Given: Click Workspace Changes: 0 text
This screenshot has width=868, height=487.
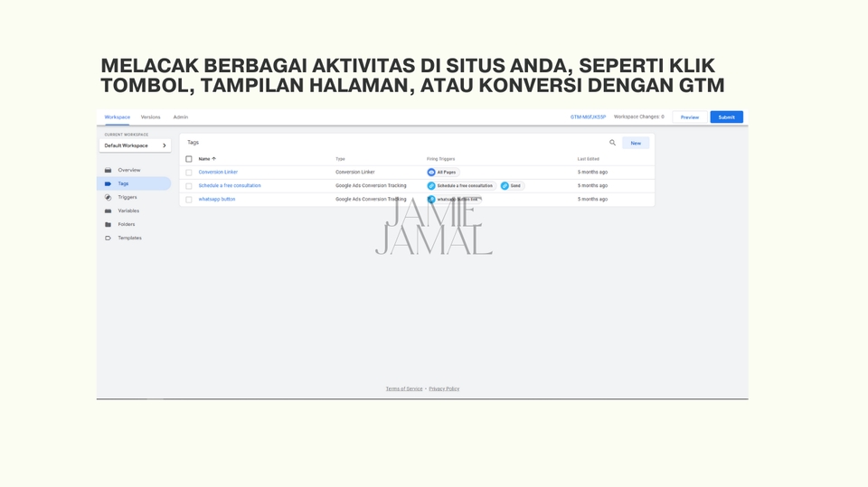Looking at the screenshot, I should pos(639,117).
